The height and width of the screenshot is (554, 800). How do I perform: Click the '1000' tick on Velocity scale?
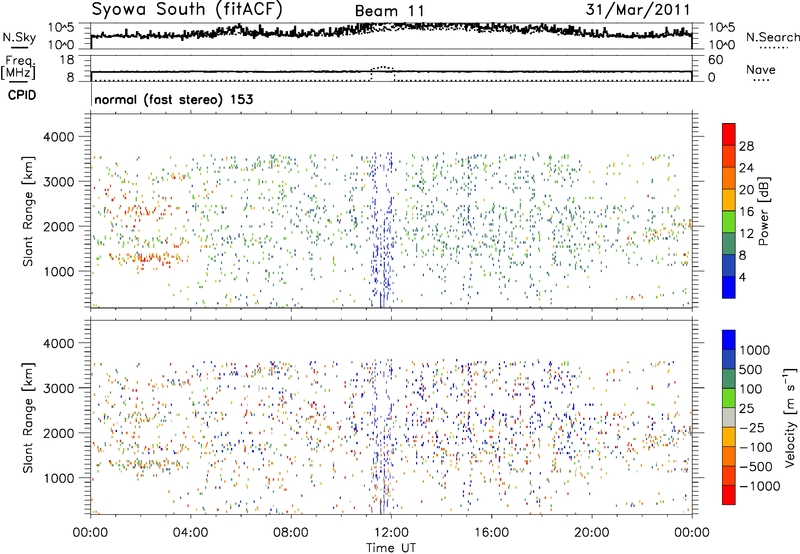[755, 350]
